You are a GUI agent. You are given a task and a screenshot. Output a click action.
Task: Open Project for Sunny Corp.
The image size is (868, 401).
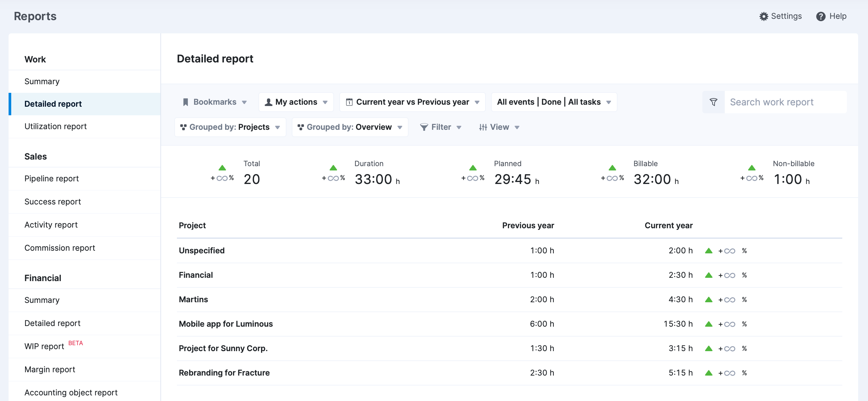point(509,348)
